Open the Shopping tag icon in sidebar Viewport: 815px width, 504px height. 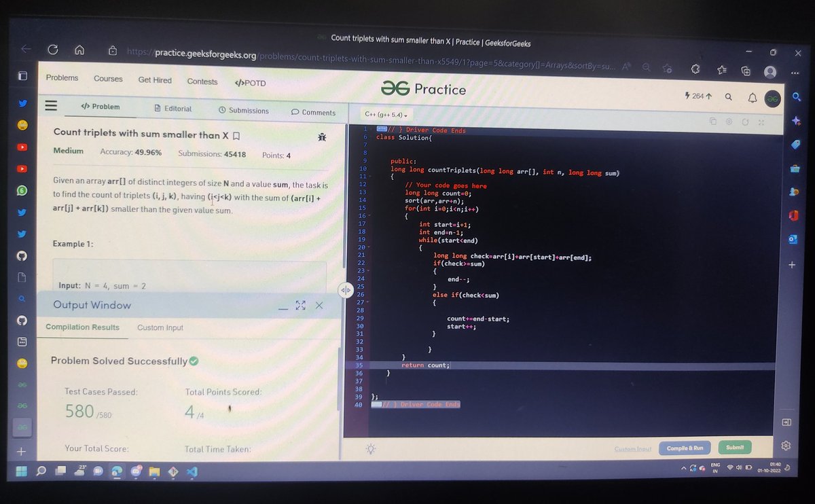click(x=796, y=145)
